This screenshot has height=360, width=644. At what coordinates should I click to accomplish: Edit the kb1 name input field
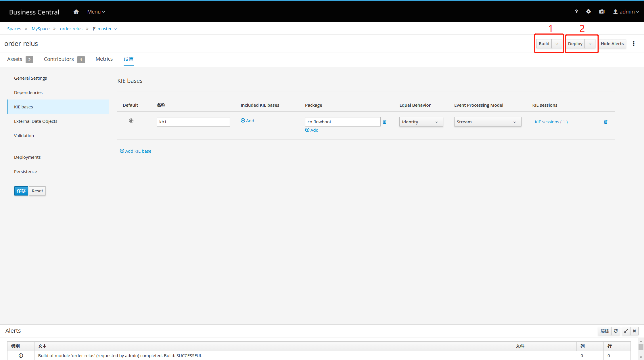(x=193, y=122)
